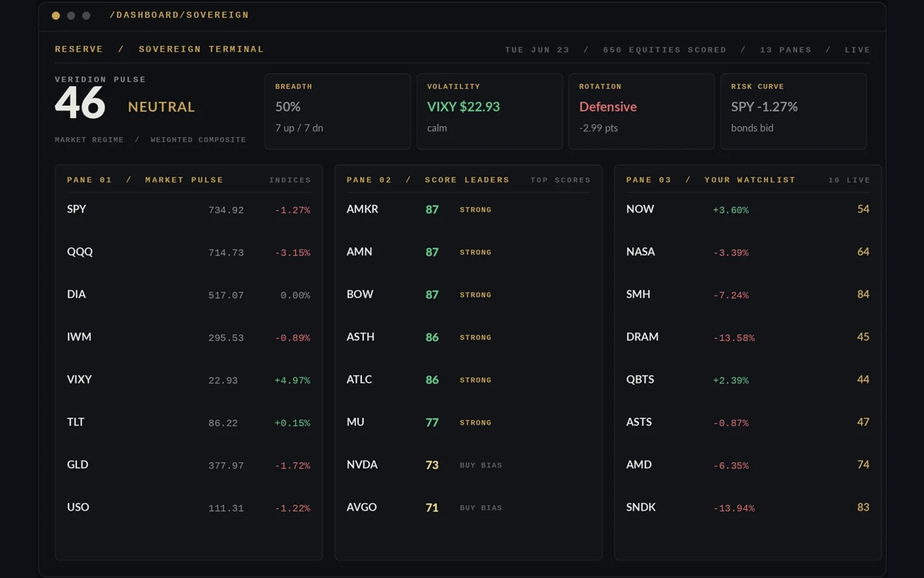Click the 13 PANES label
This screenshot has height=578, width=924.
click(785, 50)
